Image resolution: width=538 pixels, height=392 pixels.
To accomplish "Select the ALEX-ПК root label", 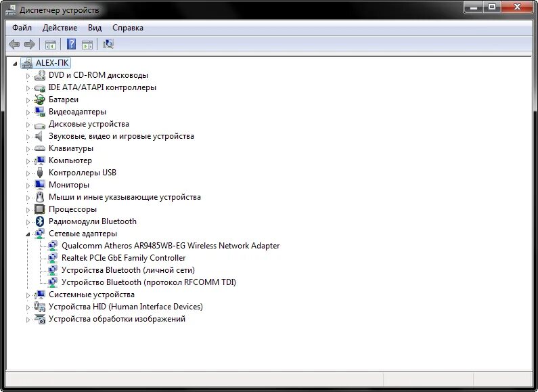I will pyautogui.click(x=53, y=63).
